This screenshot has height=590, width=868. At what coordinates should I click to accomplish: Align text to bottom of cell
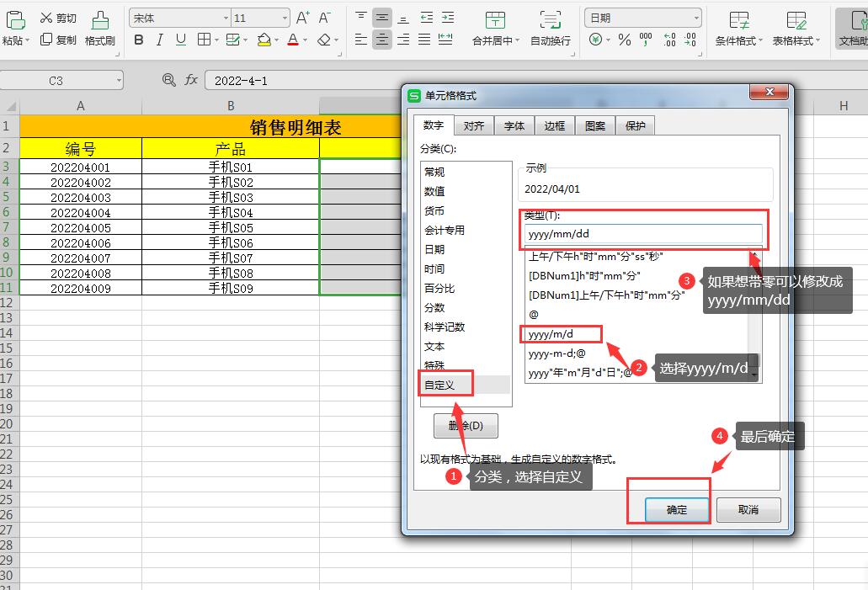(403, 19)
